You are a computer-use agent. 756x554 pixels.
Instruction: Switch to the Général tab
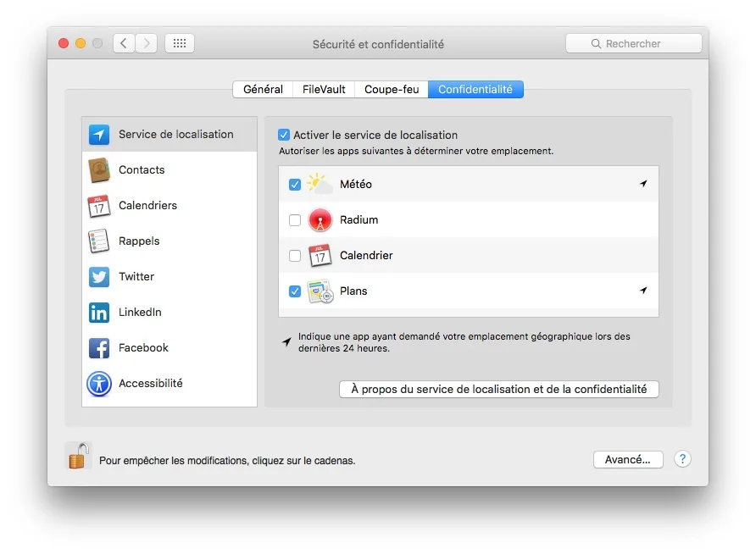(263, 88)
